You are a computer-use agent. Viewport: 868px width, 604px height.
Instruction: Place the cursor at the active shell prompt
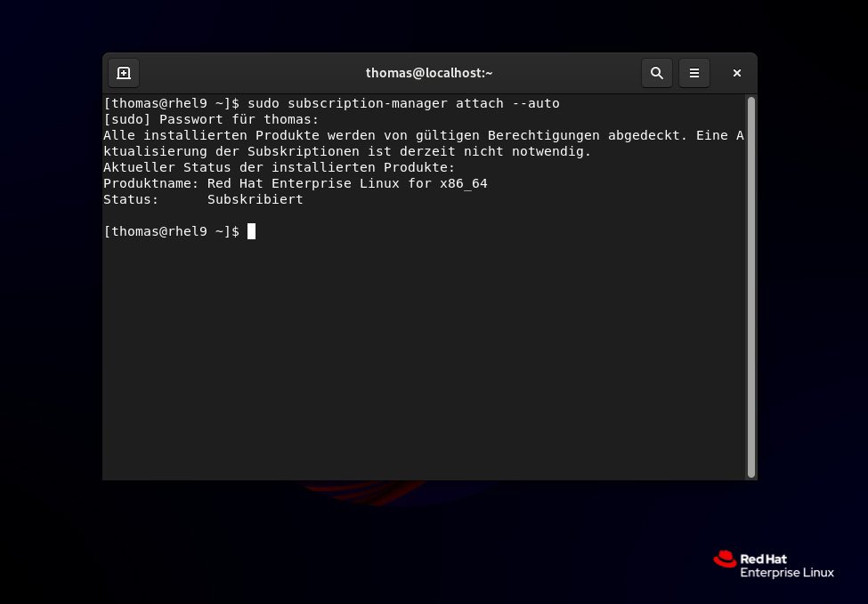point(253,231)
